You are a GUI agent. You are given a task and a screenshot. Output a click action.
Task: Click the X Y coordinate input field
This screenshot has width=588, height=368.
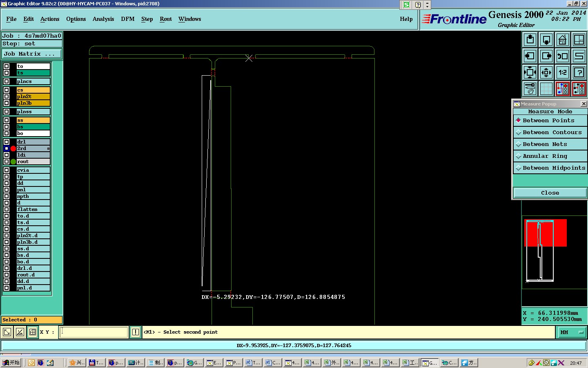pyautogui.click(x=94, y=332)
